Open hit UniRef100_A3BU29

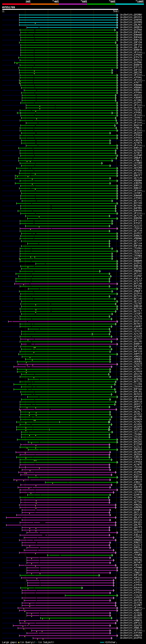click(131, 140)
